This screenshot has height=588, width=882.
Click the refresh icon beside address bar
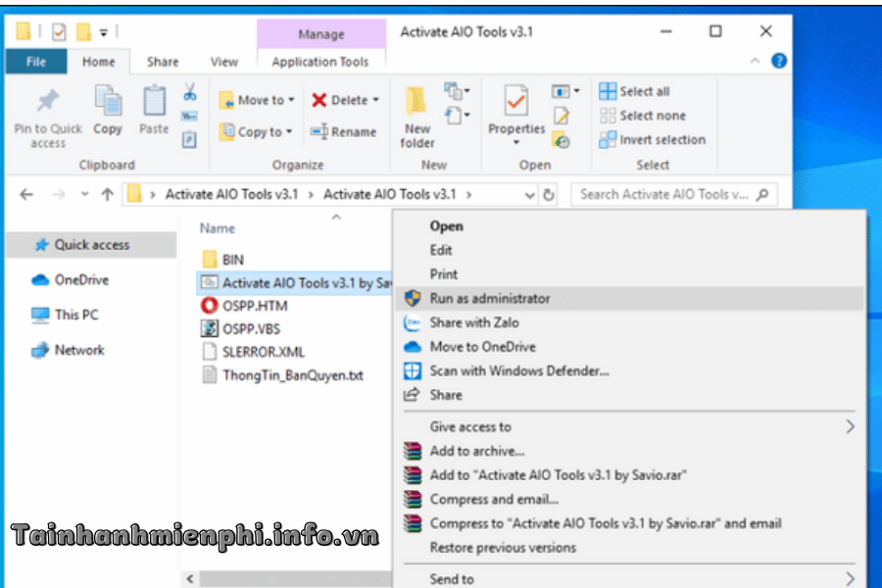549,195
